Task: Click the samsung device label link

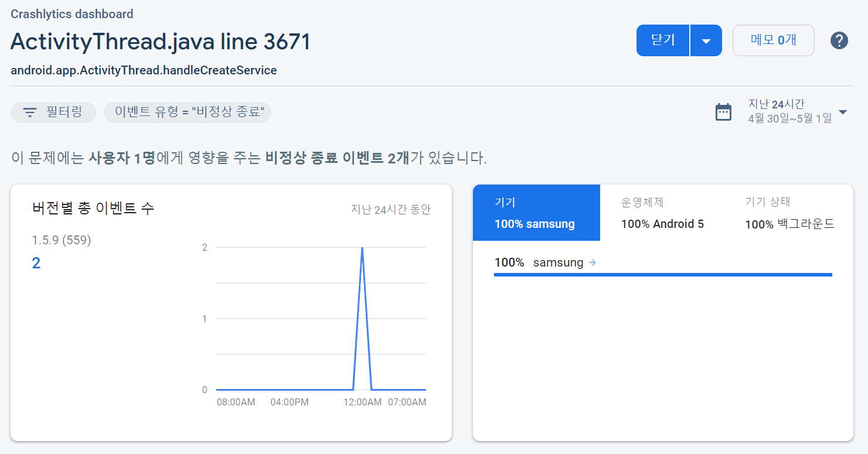Action: (x=558, y=262)
